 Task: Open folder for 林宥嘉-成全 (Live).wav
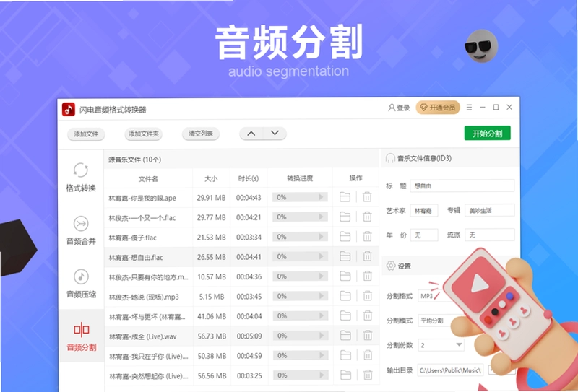point(345,335)
